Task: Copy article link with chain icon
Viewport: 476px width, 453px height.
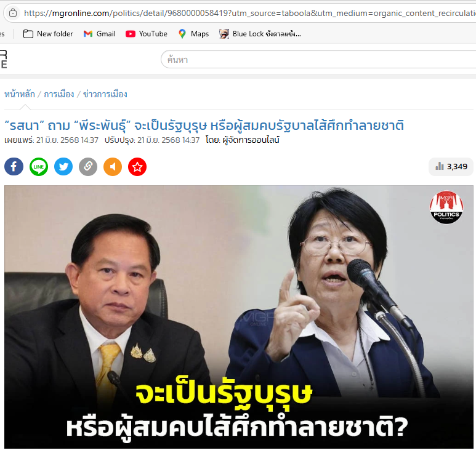Action: click(x=88, y=167)
